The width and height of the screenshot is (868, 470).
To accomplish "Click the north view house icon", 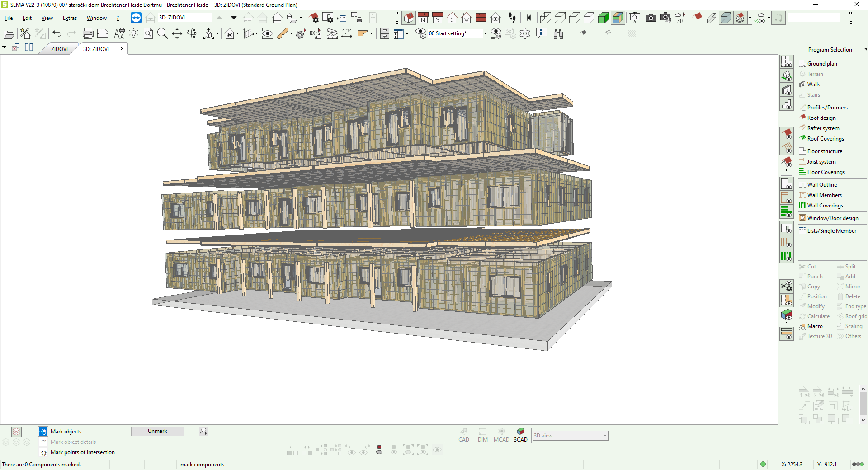I will 423,18.
